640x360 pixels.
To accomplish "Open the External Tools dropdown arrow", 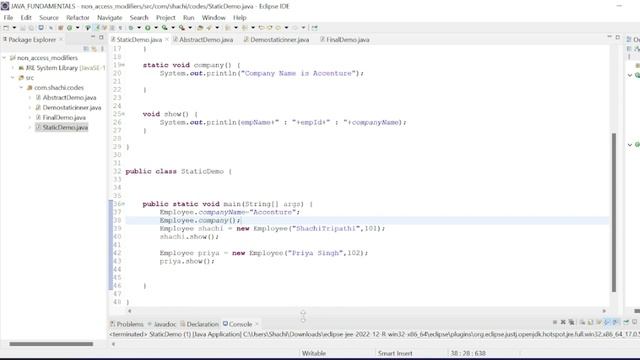I will coord(190,28).
